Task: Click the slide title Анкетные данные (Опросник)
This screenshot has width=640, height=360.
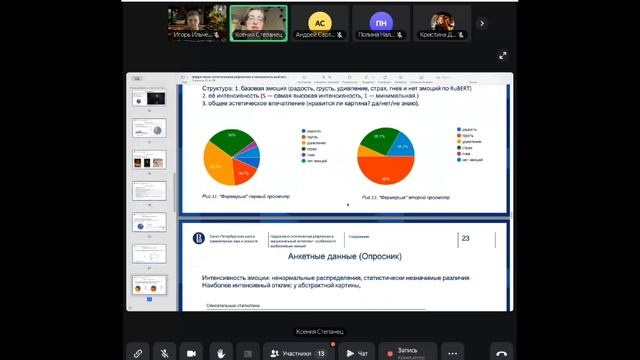Action: pyautogui.click(x=344, y=256)
